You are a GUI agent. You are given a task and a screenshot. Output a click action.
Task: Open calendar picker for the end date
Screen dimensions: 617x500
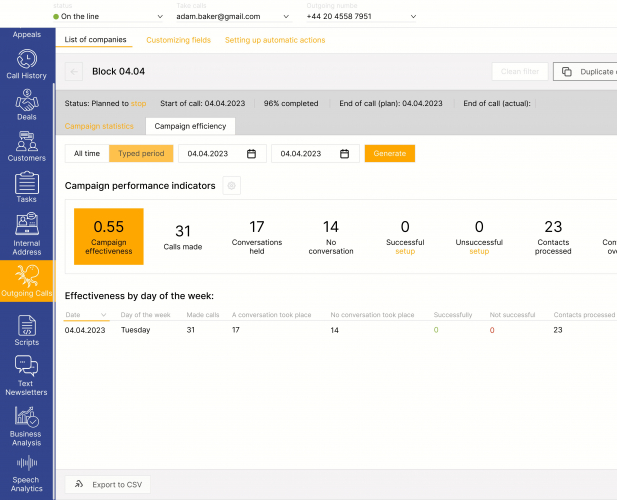point(344,153)
